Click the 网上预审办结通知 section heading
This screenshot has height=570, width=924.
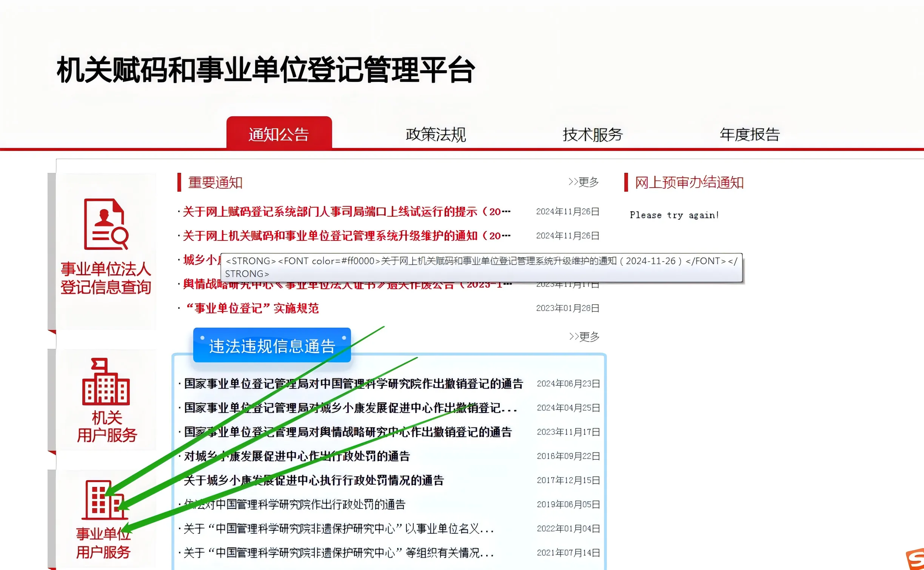pyautogui.click(x=689, y=183)
